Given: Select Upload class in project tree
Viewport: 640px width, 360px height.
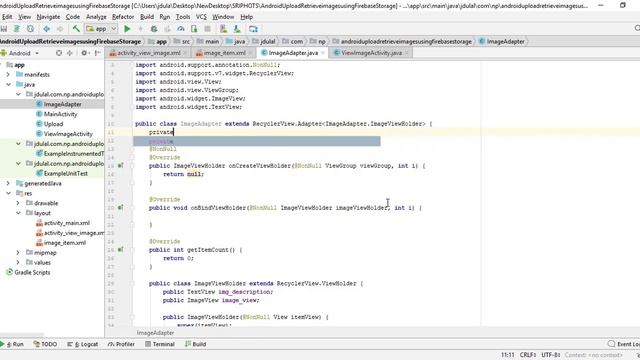Looking at the screenshot, I should pyautogui.click(x=53, y=124).
